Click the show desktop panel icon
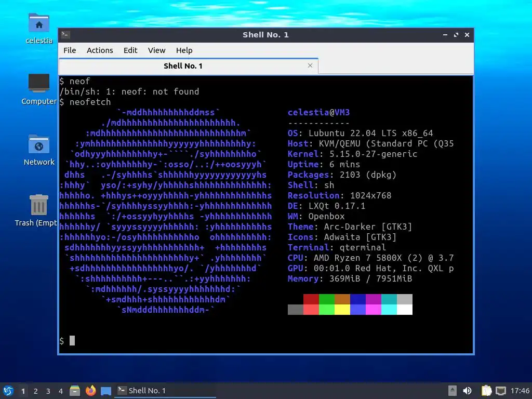Screen dimensions: 532x399 (106, 391)
